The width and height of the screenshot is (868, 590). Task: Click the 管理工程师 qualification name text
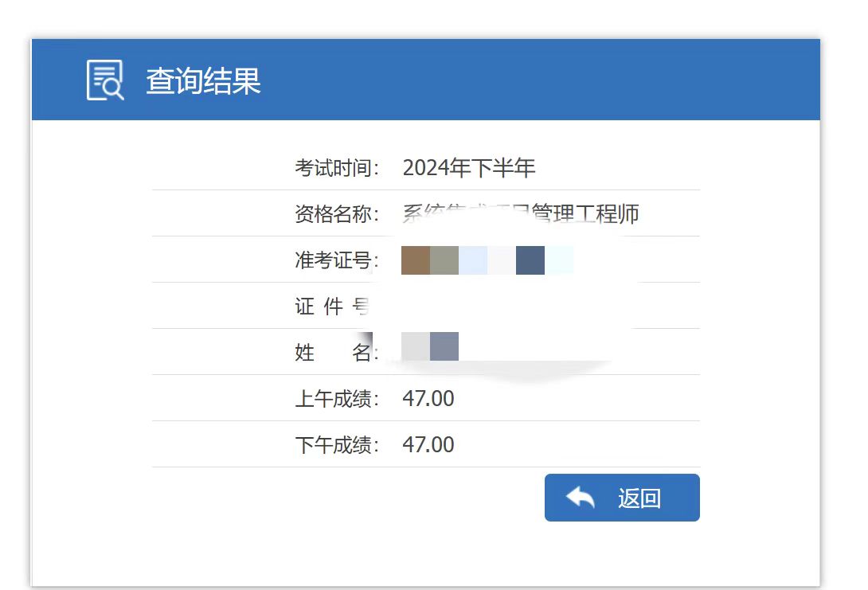[x=585, y=214]
